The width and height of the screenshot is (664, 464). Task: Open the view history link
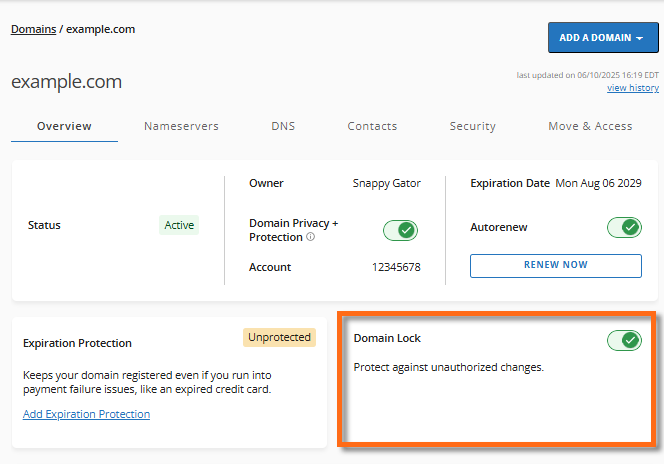(632, 89)
